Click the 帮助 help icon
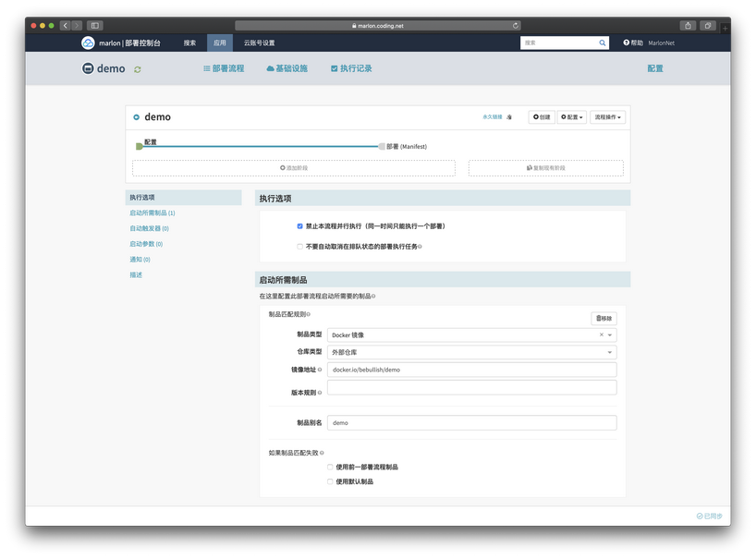 point(627,43)
